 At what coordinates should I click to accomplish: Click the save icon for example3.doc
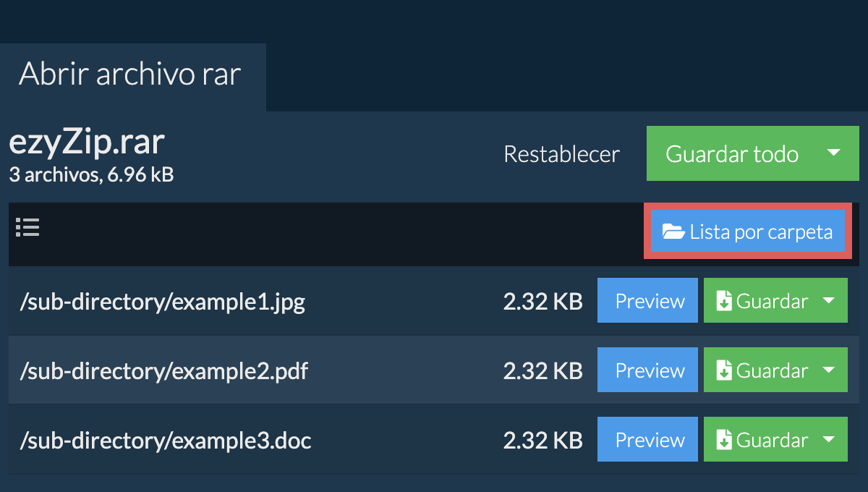(x=724, y=441)
